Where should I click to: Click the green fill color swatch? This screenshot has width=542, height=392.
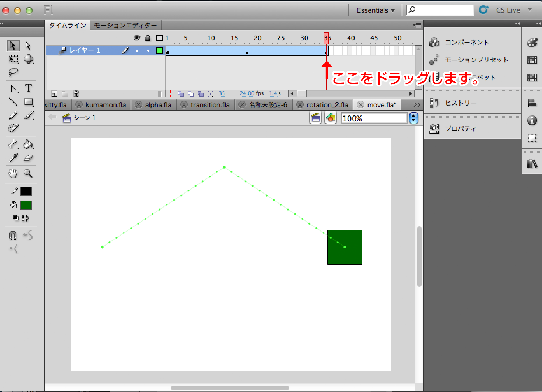[x=26, y=205]
